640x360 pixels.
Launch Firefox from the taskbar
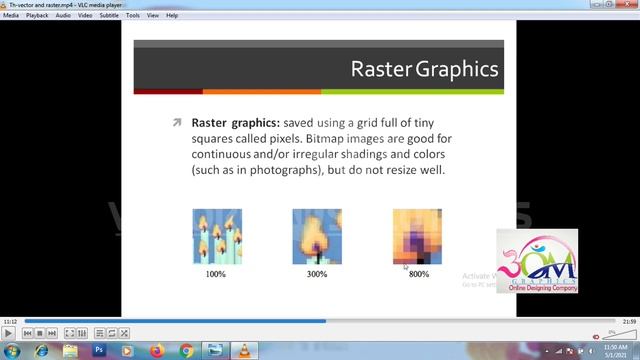click(157, 351)
